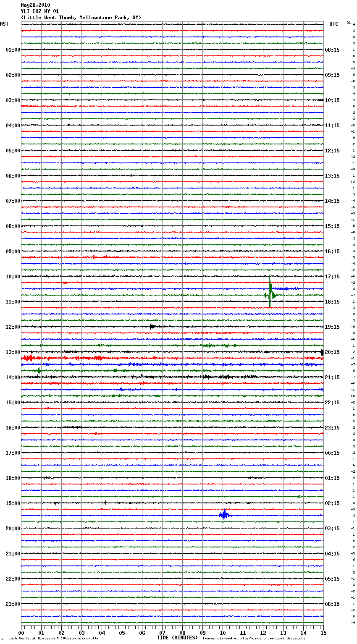
Task: Click minute tick 05 on the bottom time axis
Action: coord(122,633)
